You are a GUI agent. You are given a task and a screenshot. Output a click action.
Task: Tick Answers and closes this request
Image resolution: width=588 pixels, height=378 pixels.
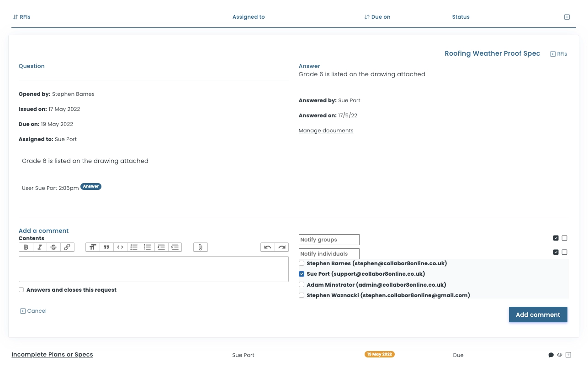(21, 290)
